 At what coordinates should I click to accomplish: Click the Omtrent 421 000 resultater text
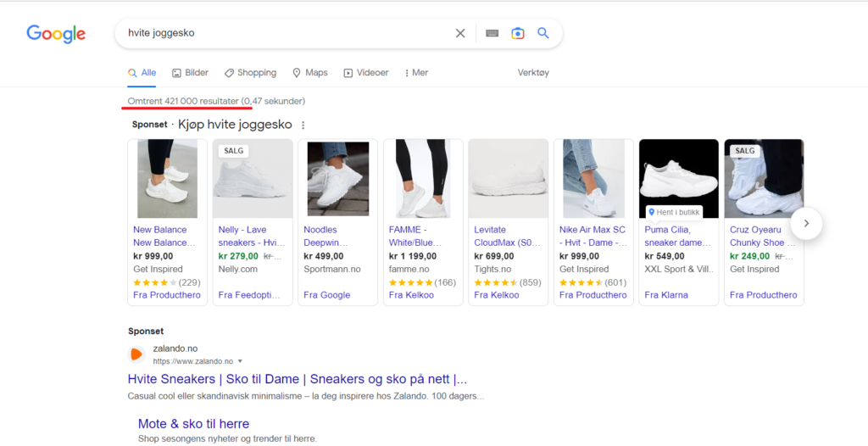click(183, 102)
